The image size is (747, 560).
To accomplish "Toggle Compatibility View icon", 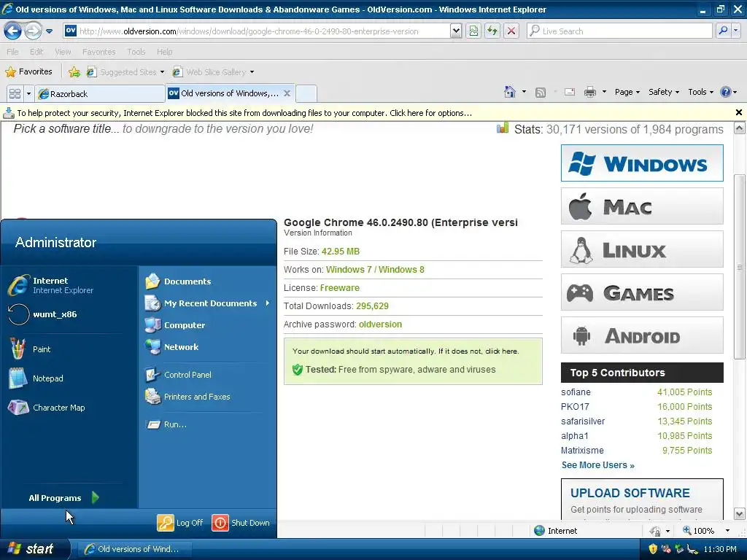I will [473, 31].
